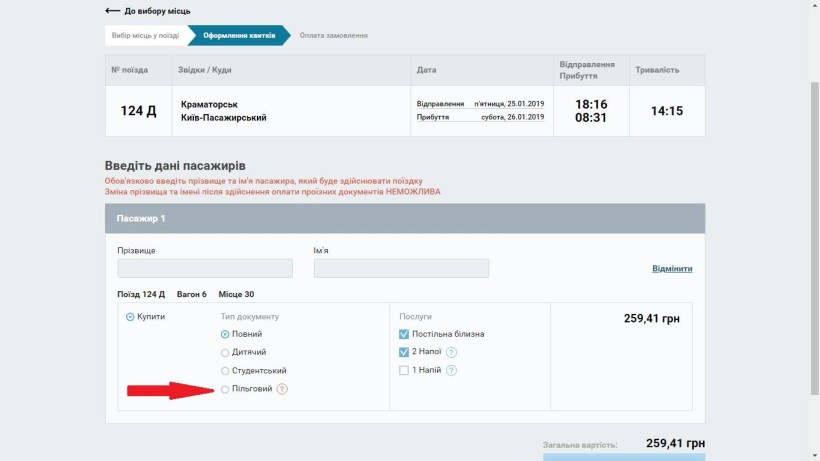The image size is (820, 461).
Task: Switch to the Оплата замовлення step
Action: coord(334,35)
